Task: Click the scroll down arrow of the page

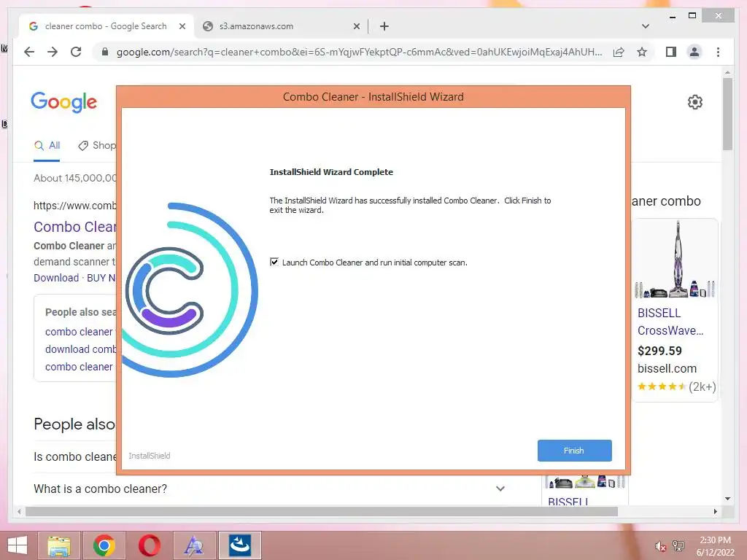Action: pyautogui.click(x=727, y=499)
